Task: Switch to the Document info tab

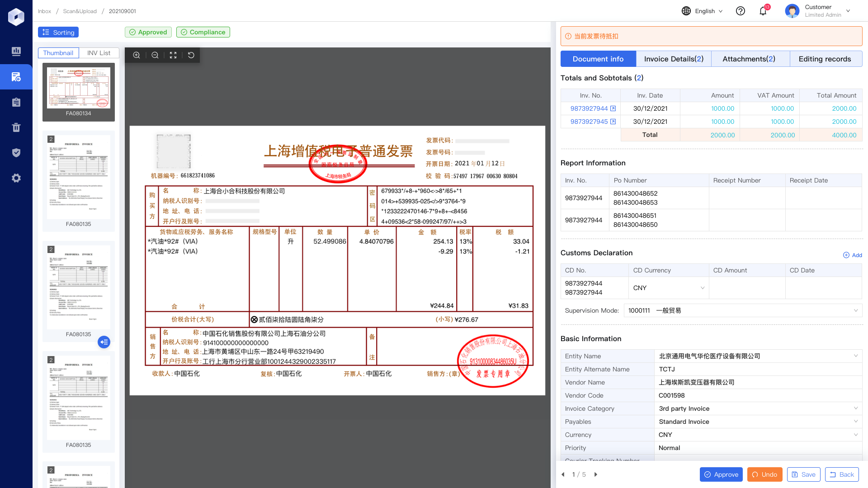Action: [x=598, y=59]
